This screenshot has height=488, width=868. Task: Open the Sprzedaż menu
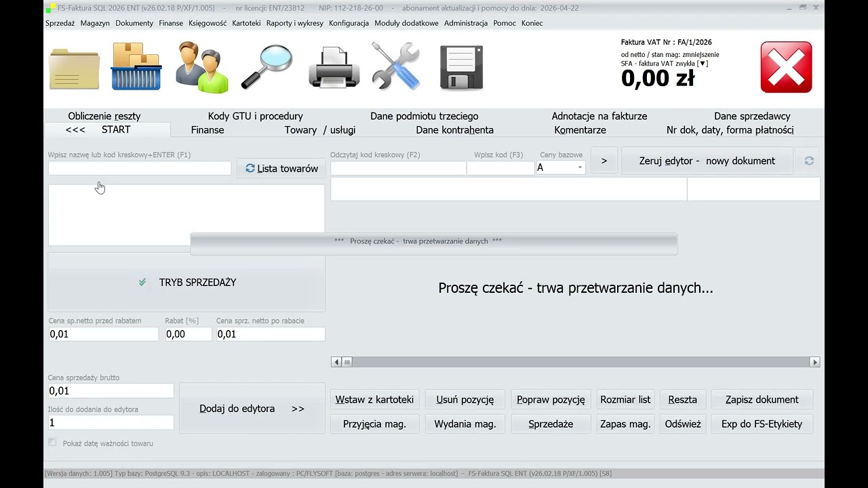[60, 23]
